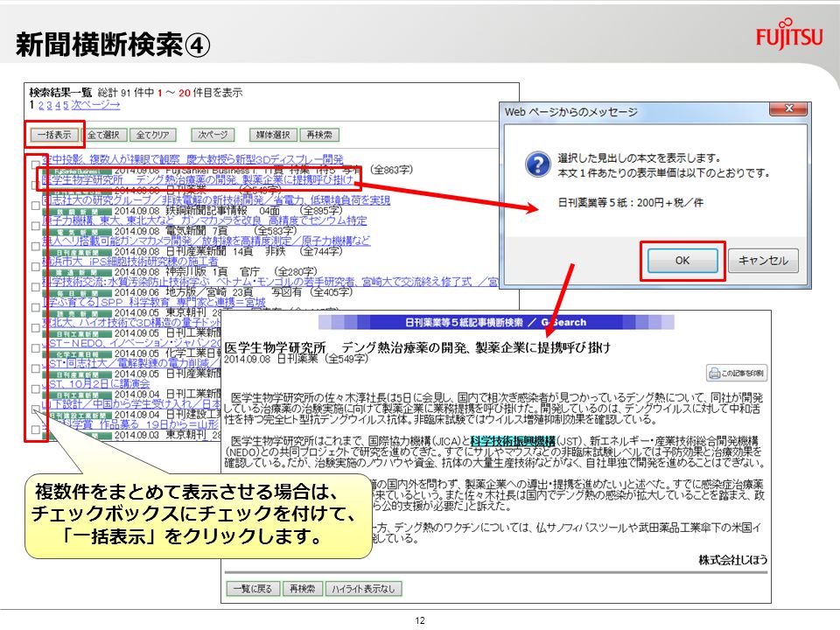Go to results page 3
The image size is (840, 630).
(50, 106)
